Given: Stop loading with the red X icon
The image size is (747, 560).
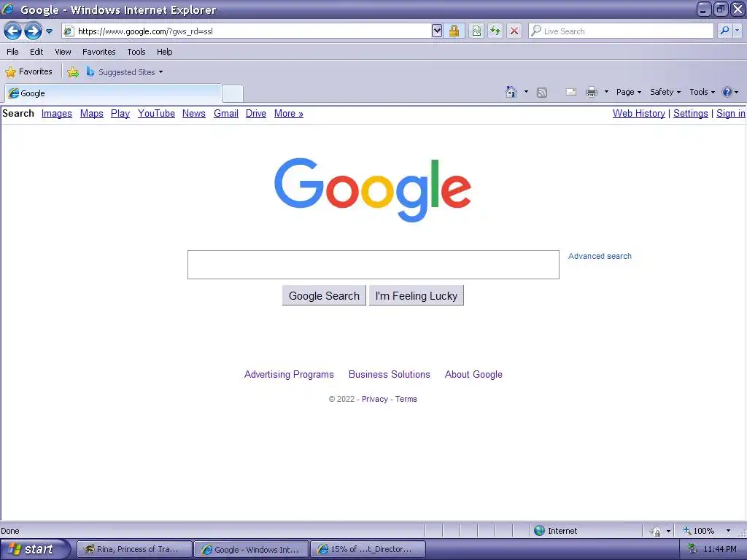Looking at the screenshot, I should 514,31.
